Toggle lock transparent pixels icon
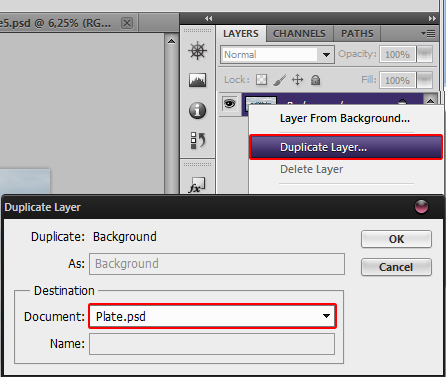The image size is (446, 377). 261,80
